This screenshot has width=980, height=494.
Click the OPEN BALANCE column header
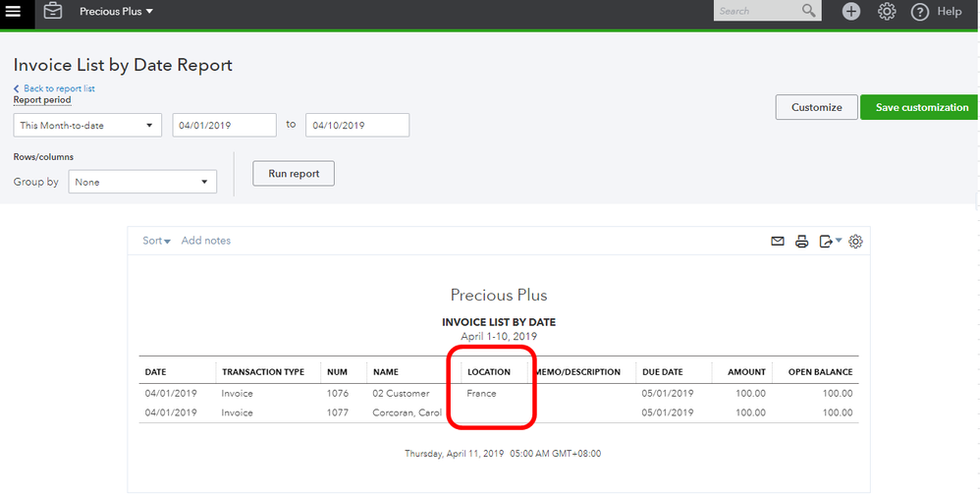tap(820, 372)
